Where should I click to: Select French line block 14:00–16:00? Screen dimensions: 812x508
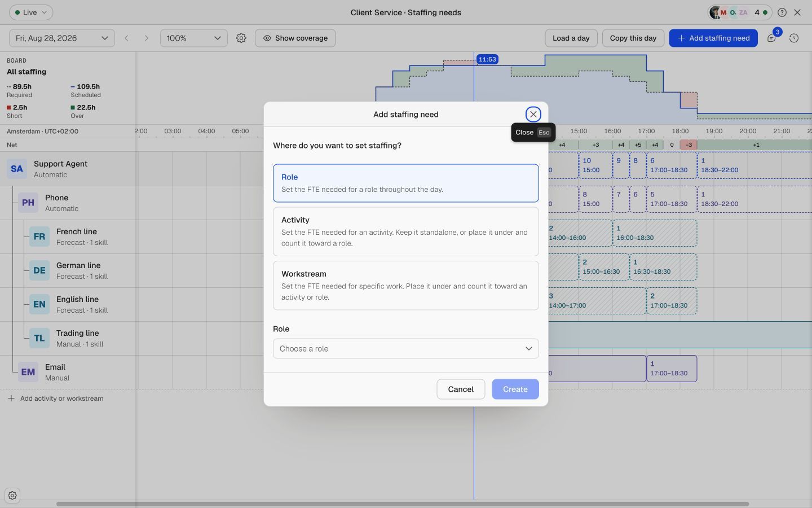click(x=580, y=233)
